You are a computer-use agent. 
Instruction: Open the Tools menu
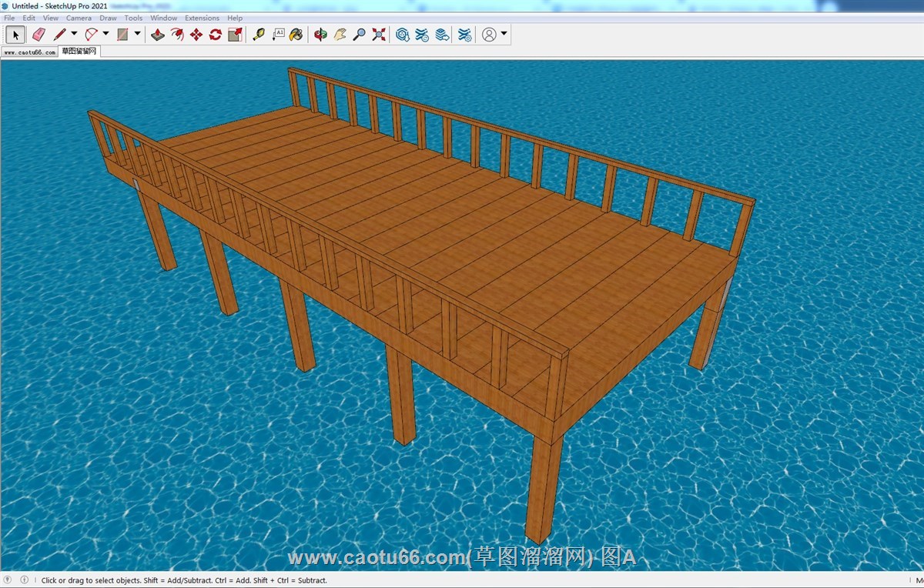click(133, 18)
